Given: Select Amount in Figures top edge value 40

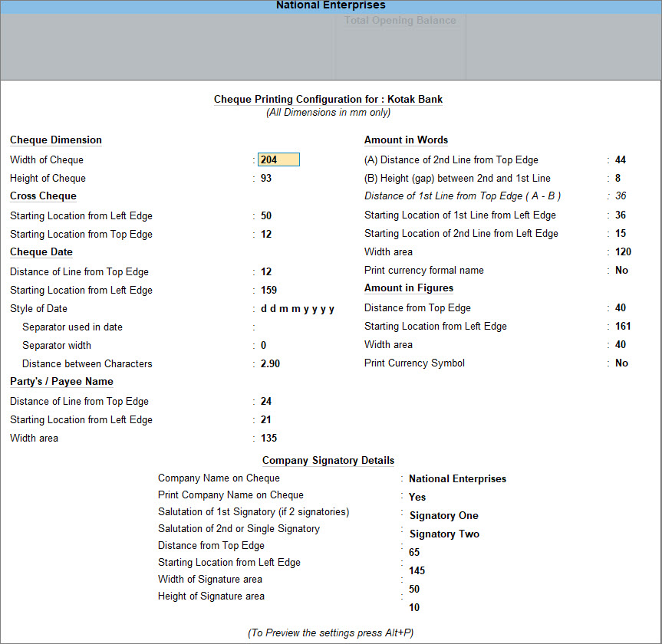Looking at the screenshot, I should click(x=621, y=308).
